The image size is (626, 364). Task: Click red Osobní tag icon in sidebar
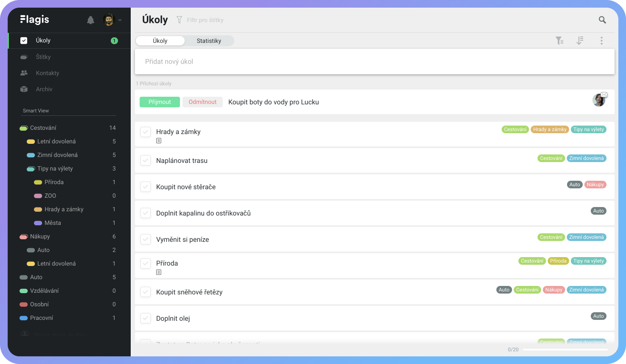coord(24,304)
